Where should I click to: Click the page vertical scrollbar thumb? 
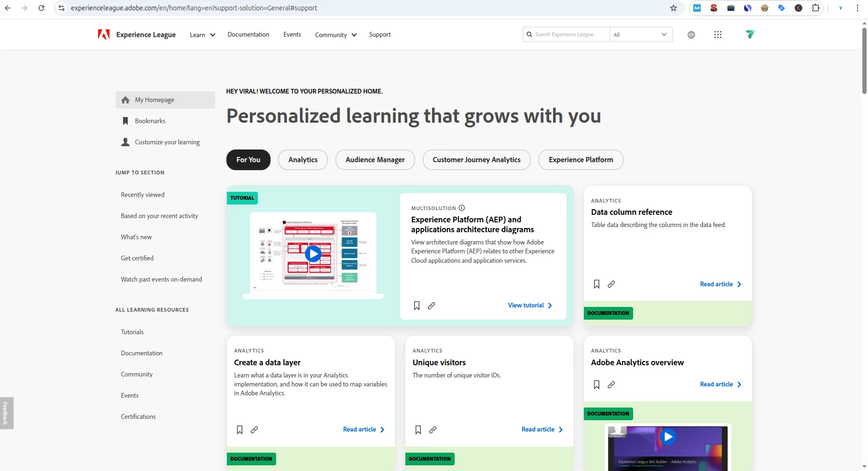864,61
